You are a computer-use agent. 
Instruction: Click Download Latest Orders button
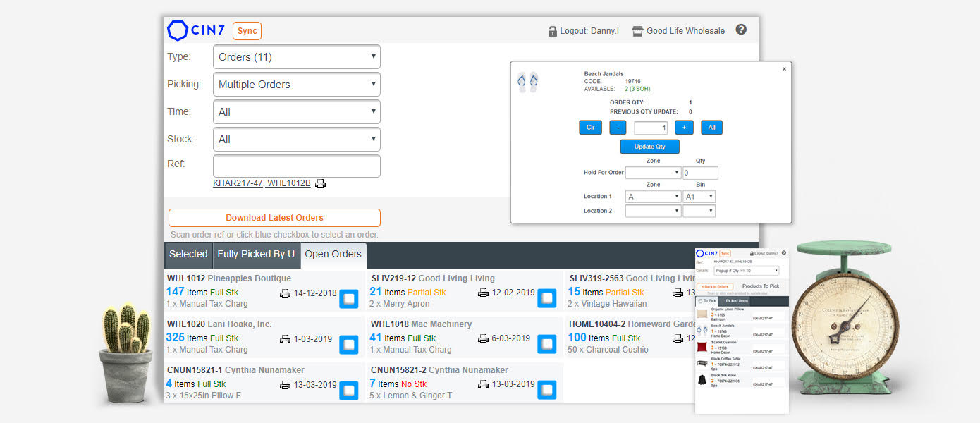point(274,218)
